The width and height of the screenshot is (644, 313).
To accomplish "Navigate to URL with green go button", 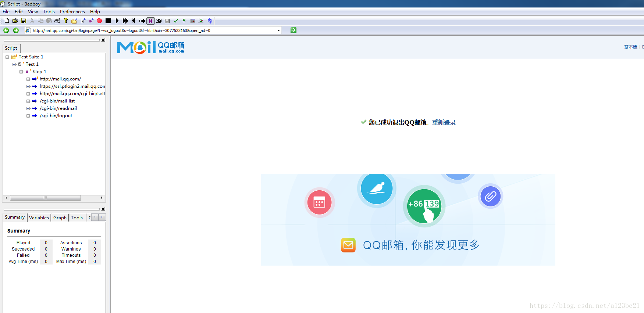I will 293,30.
